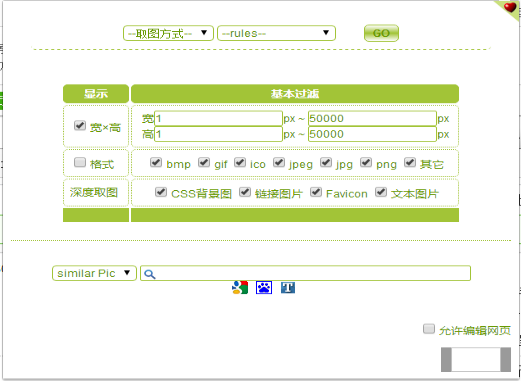The height and width of the screenshot is (381, 521).
Task: Click the magnifier icon in the search box
Action: 150,274
